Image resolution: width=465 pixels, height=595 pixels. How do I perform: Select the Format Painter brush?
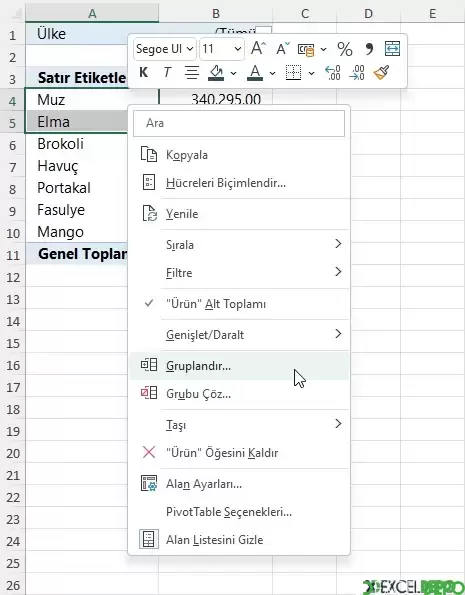(x=381, y=72)
